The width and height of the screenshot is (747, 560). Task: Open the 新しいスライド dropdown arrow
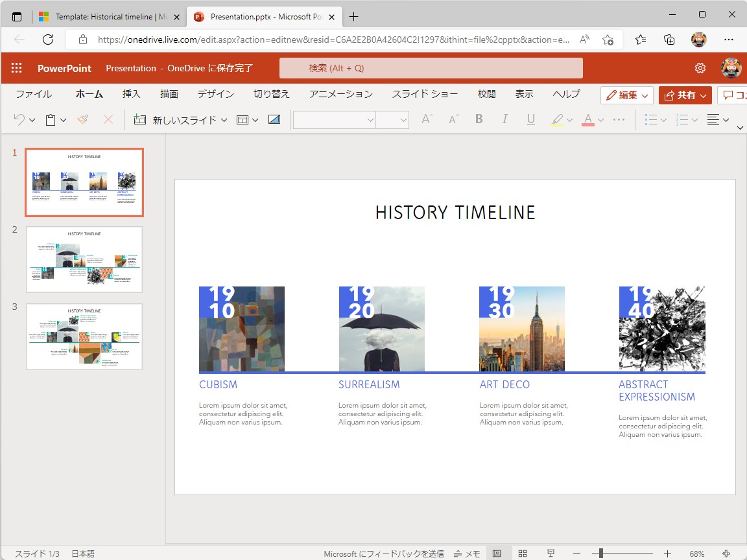(223, 119)
